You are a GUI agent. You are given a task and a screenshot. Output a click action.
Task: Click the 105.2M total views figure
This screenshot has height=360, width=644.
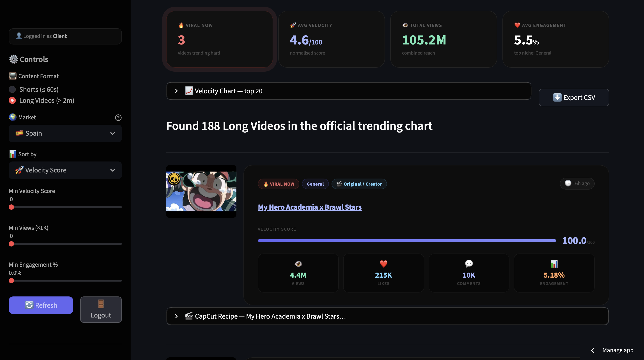(x=424, y=40)
